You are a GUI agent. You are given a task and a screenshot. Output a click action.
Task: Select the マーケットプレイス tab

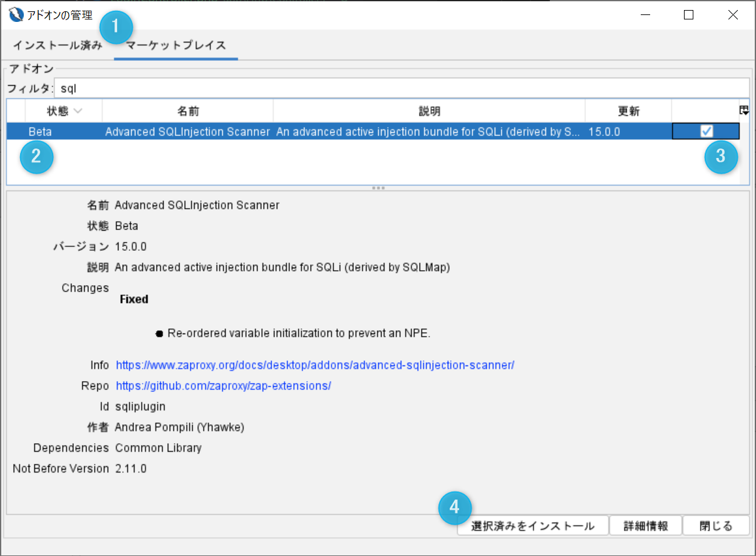(x=176, y=45)
